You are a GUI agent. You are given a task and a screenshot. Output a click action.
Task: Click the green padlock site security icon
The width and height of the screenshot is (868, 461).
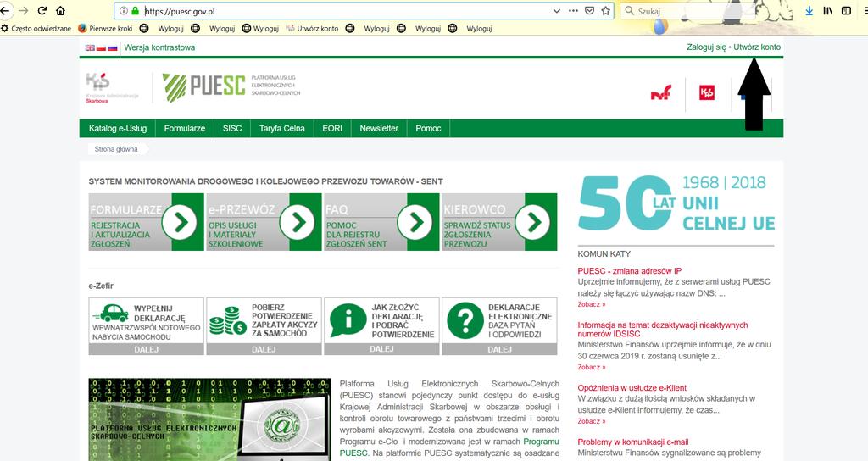tap(135, 11)
